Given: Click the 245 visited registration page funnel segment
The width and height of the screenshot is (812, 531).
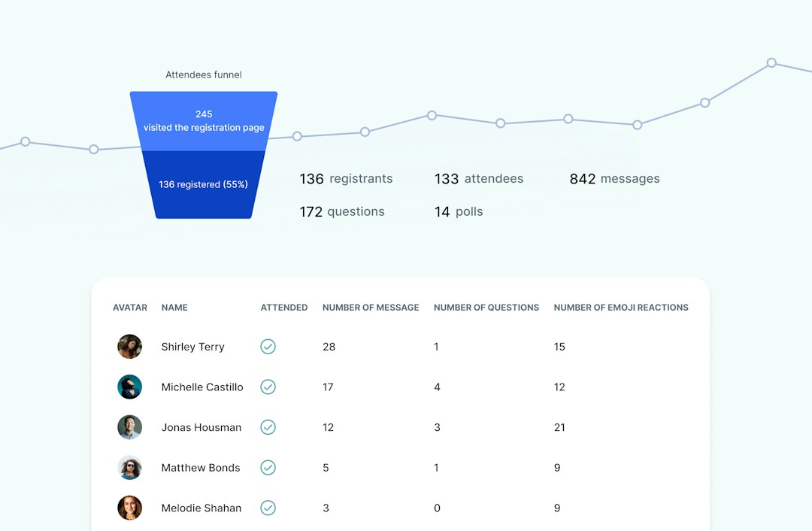Looking at the screenshot, I should point(204,121).
